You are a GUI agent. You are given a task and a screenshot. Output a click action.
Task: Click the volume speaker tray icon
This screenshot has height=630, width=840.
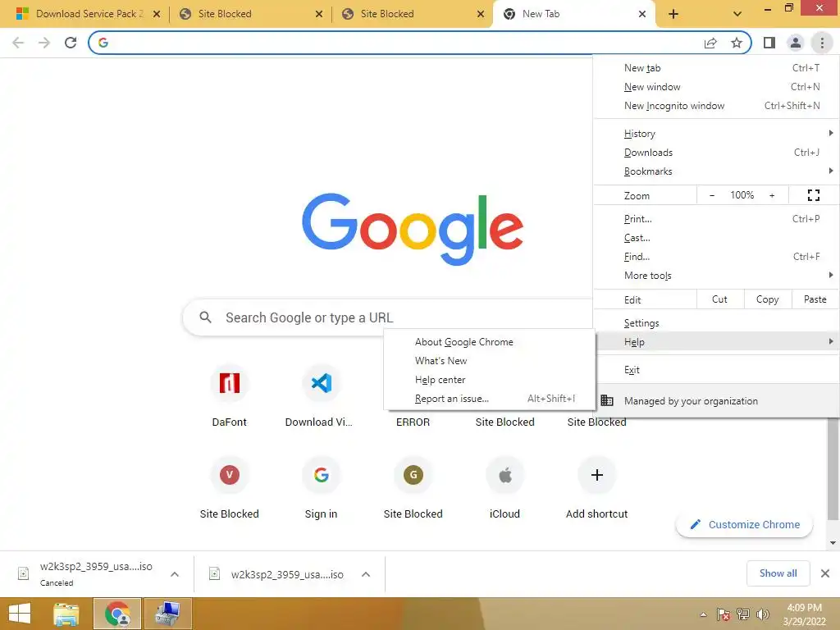point(762,614)
